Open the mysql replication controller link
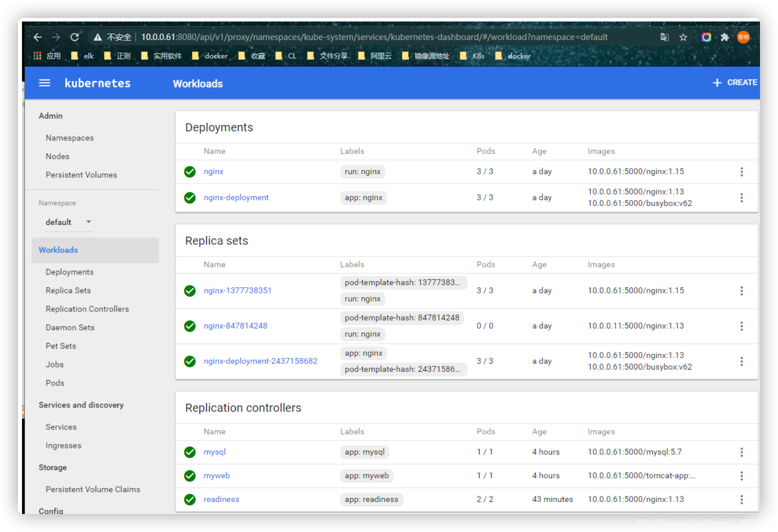The height and width of the screenshot is (532, 778). [x=214, y=452]
